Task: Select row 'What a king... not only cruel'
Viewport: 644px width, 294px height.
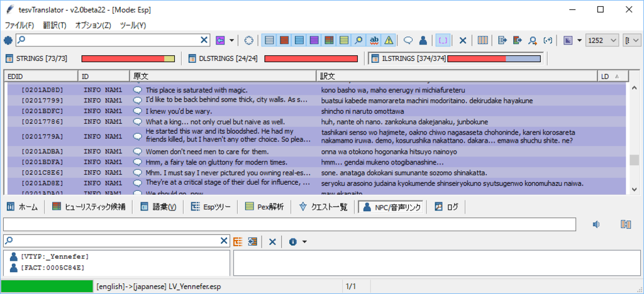Action: click(x=317, y=122)
